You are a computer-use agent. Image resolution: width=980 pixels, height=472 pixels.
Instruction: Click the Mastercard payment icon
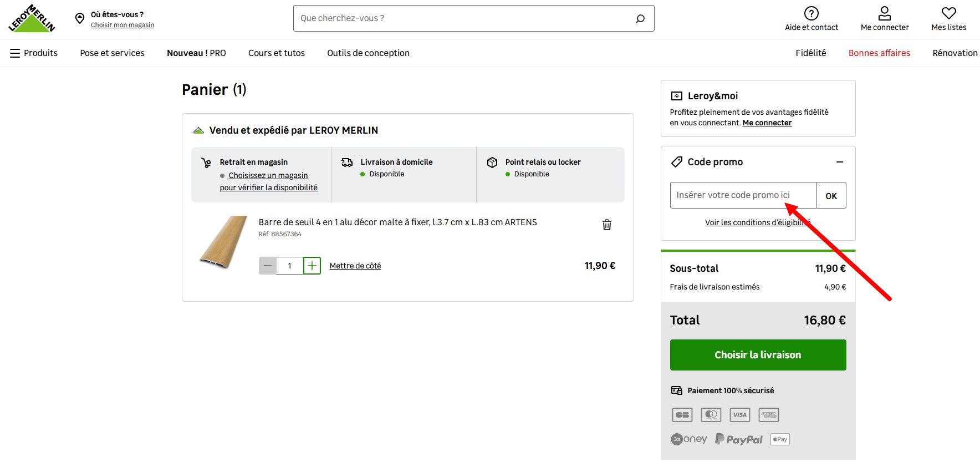[x=711, y=415]
